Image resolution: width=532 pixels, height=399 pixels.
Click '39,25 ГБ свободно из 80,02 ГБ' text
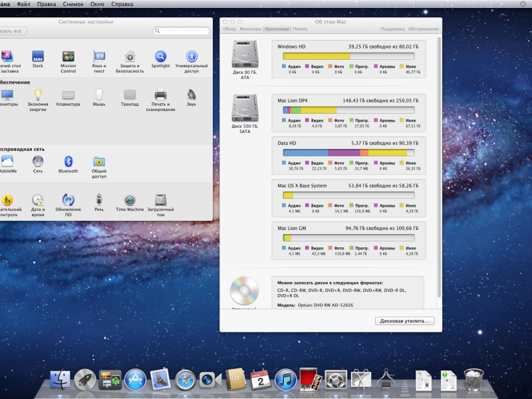click(x=383, y=47)
